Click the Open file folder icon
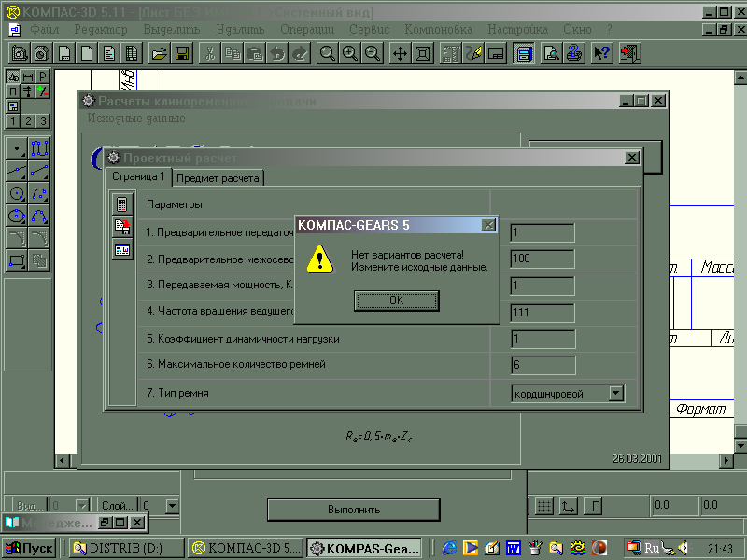747x560 pixels. (160, 53)
